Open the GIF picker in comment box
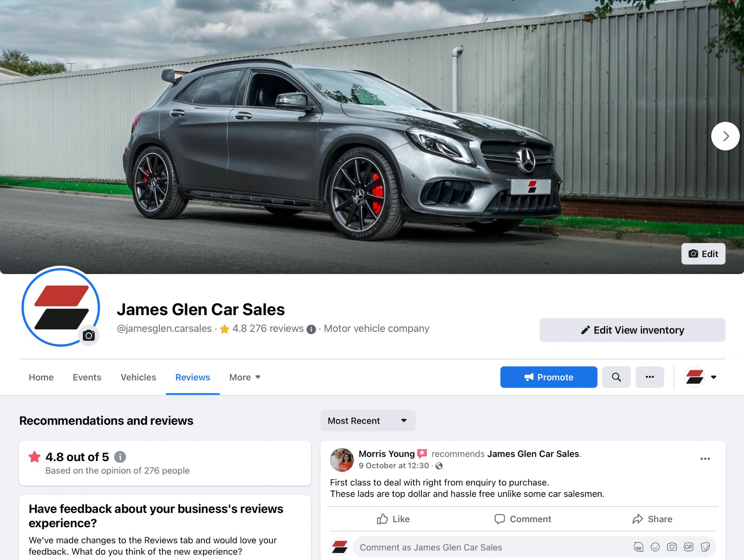744x560 pixels. coord(688,547)
